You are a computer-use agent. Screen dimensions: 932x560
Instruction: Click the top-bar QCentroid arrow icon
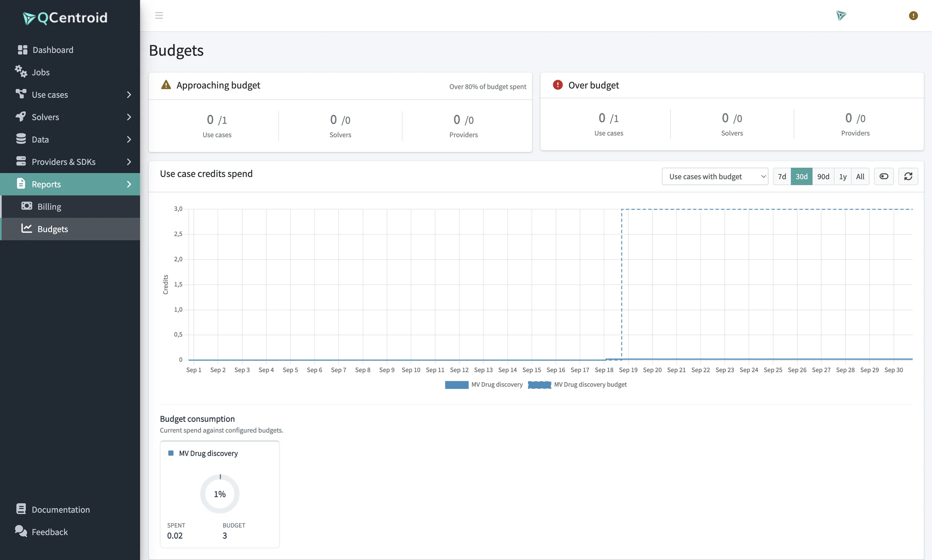coord(841,15)
